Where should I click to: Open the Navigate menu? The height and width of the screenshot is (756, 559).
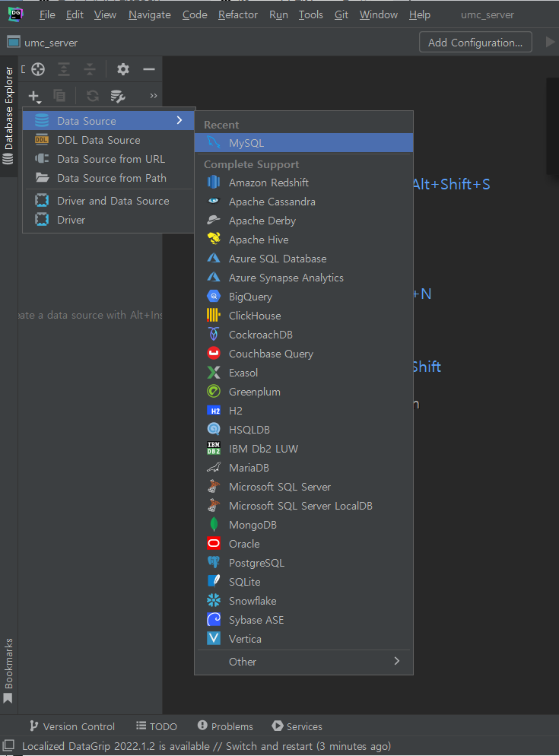pyautogui.click(x=150, y=15)
